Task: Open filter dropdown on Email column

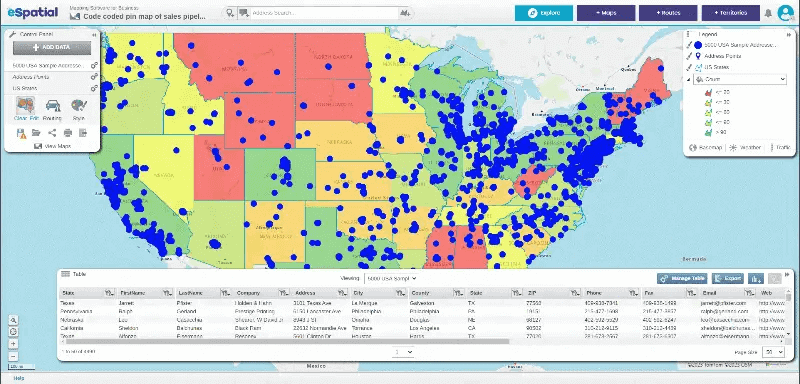Action: click(749, 293)
